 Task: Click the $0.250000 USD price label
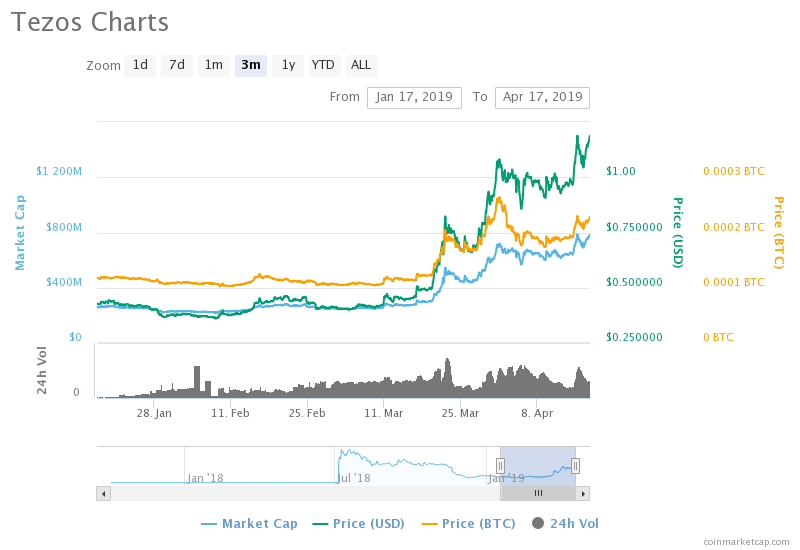(634, 337)
